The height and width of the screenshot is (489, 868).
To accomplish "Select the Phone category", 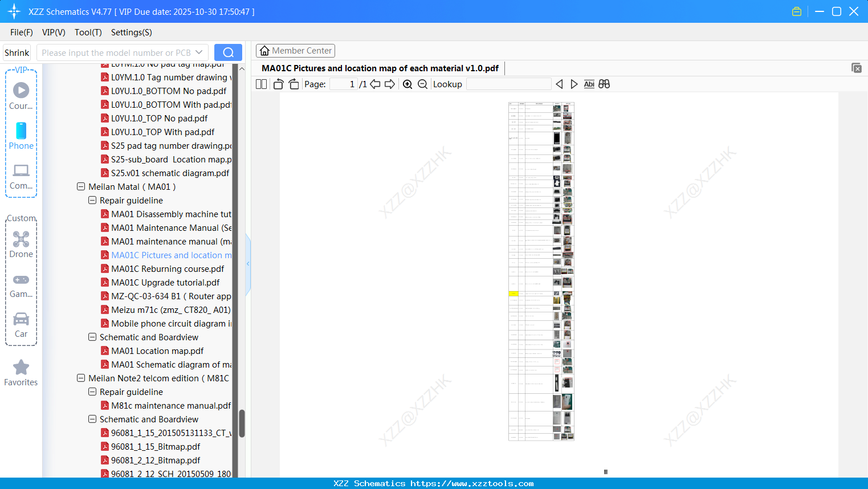I will 21,136.
